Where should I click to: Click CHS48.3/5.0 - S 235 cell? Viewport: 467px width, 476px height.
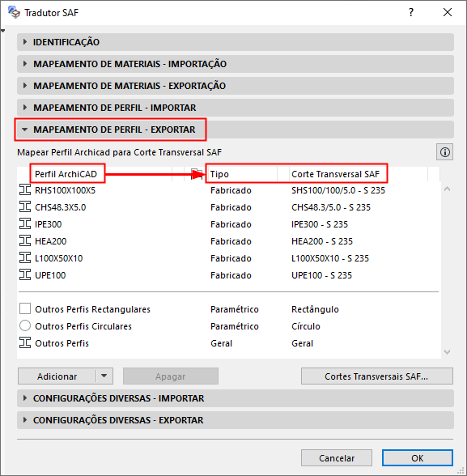(x=331, y=207)
